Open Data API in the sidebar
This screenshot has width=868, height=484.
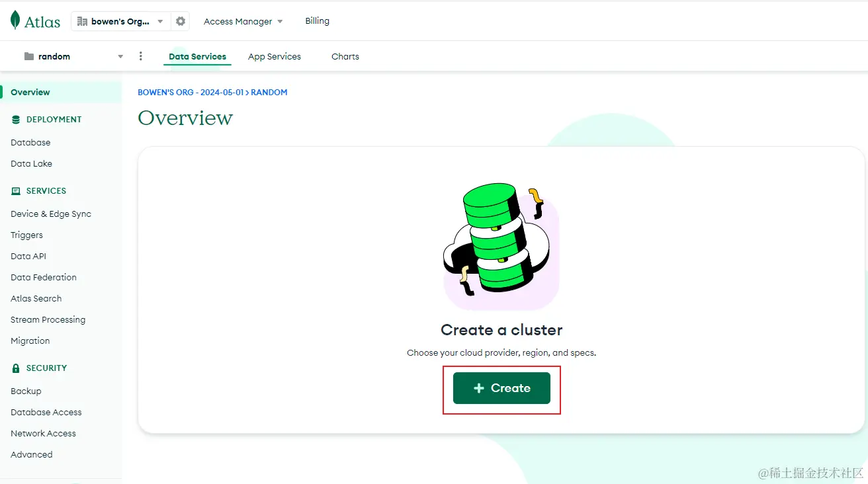[x=28, y=256]
